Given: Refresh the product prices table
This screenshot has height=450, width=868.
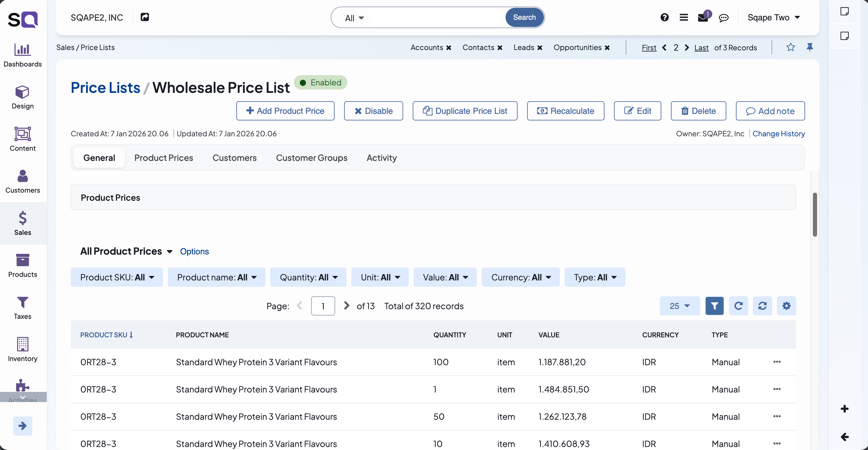Looking at the screenshot, I should (x=739, y=306).
